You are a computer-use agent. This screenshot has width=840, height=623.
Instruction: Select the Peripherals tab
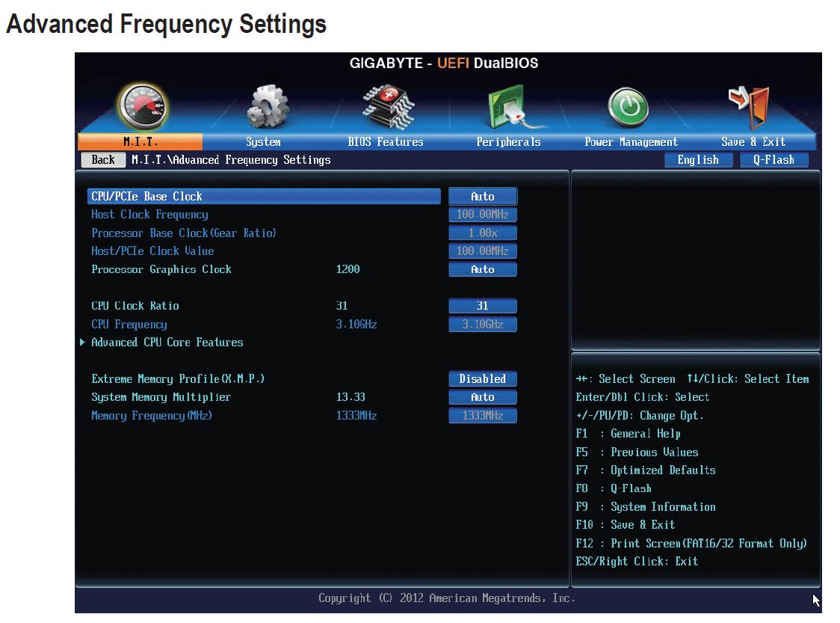tap(508, 142)
